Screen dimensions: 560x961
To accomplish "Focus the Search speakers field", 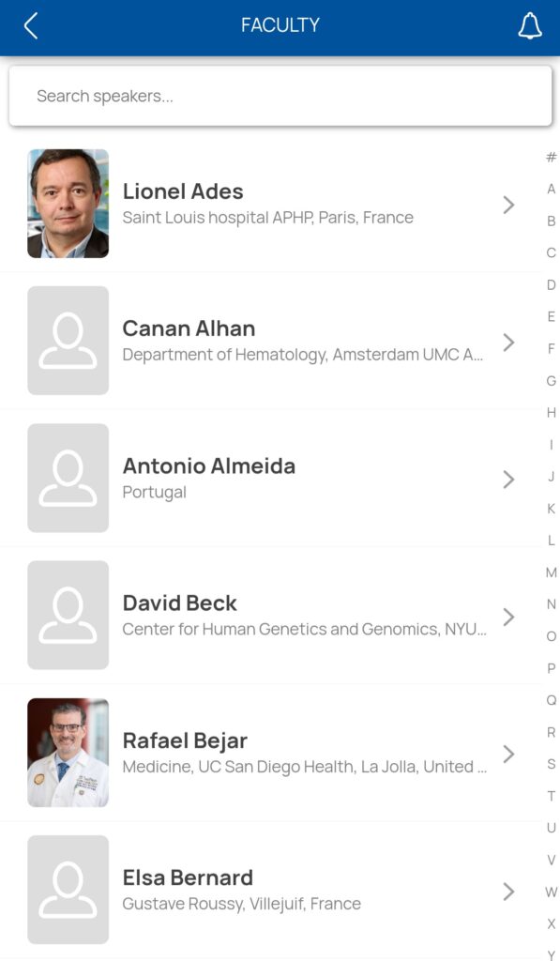I will click(x=280, y=97).
